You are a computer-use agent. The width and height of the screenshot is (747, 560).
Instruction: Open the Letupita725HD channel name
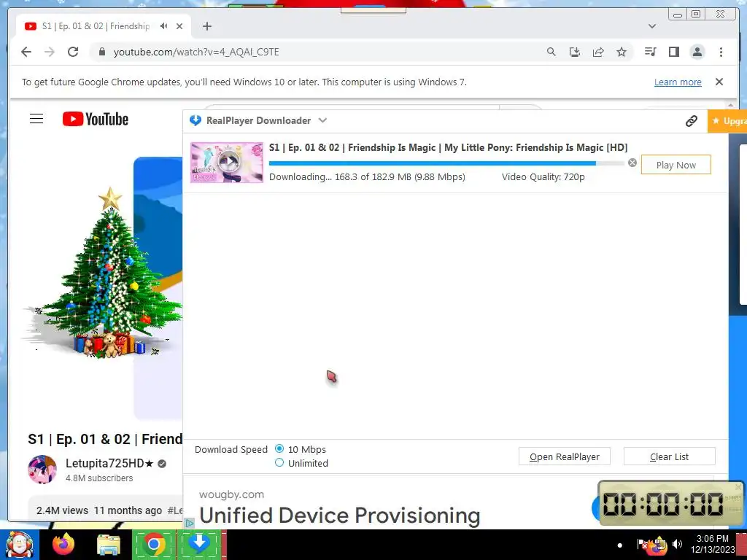point(109,463)
